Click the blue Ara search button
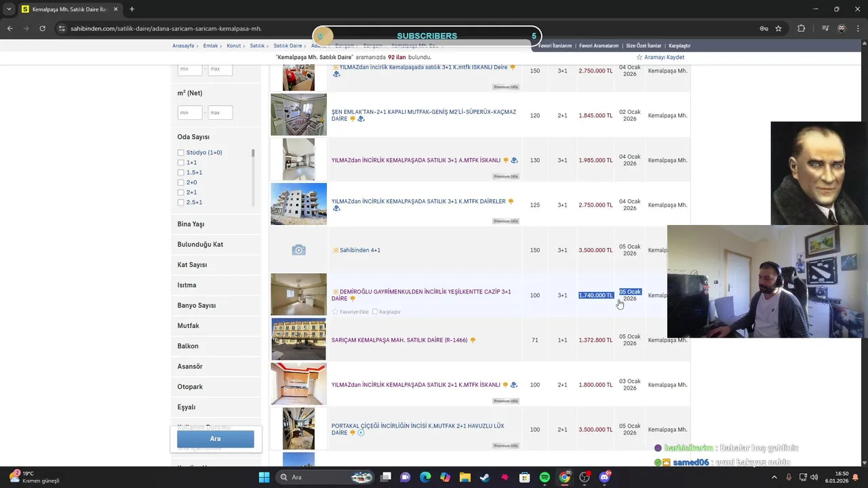The width and height of the screenshot is (868, 488). [x=216, y=439]
